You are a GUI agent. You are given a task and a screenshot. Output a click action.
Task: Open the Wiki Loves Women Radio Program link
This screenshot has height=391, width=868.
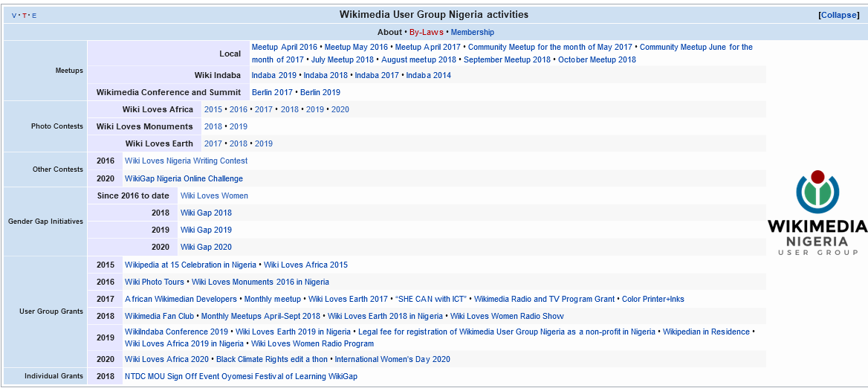tap(312, 343)
